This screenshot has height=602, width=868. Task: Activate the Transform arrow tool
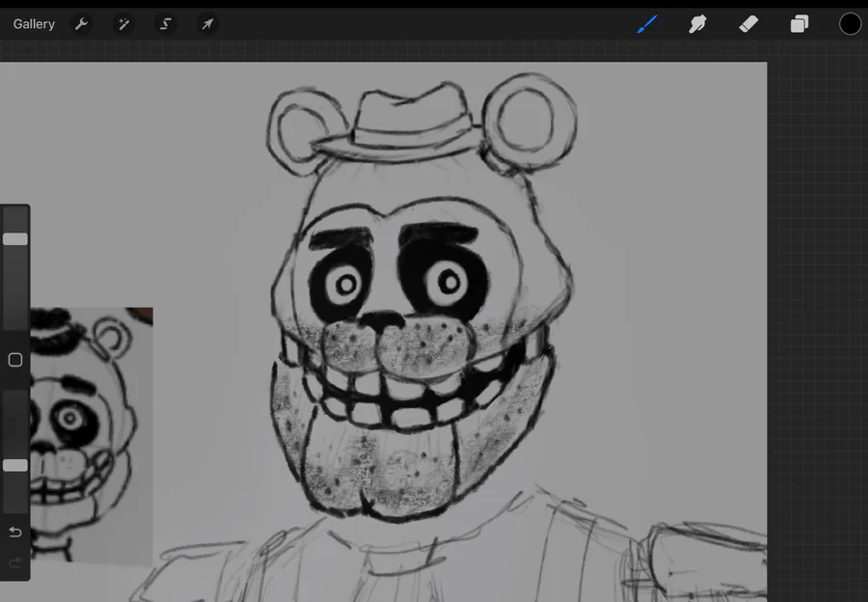click(207, 24)
